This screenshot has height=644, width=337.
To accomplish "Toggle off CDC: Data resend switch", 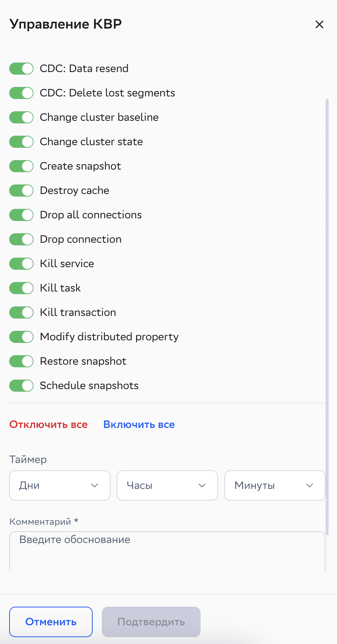I will [x=21, y=69].
